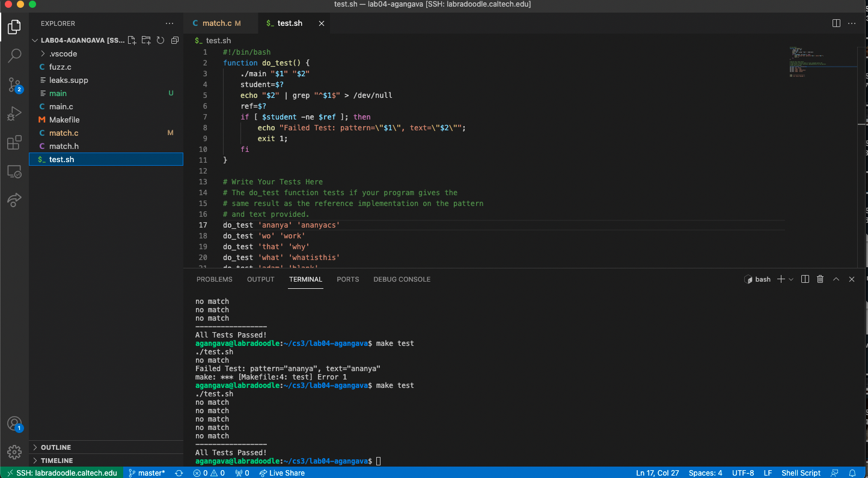Open Source Control view with badge
Viewport: 868px width, 478px height.
[x=14, y=85]
